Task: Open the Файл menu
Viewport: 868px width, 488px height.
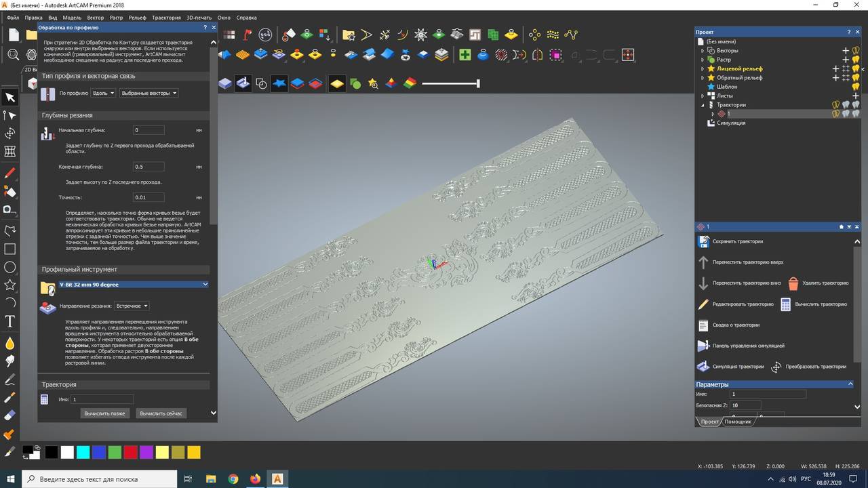Action: pos(13,18)
